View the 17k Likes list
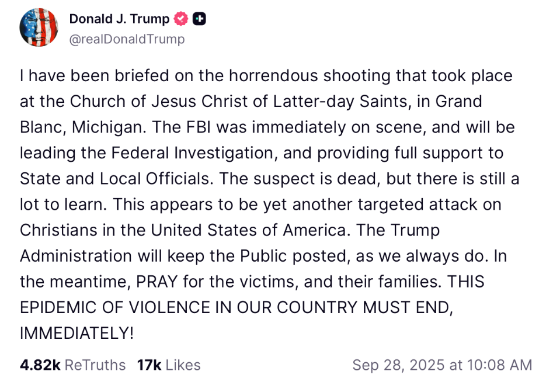Image resolution: width=553 pixels, height=392 pixels. (x=169, y=365)
